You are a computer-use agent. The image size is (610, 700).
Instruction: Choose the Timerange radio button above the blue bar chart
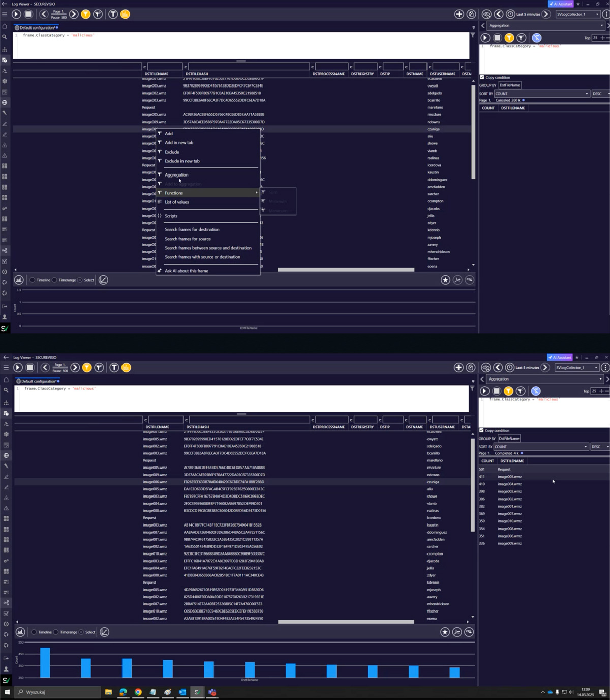click(56, 632)
